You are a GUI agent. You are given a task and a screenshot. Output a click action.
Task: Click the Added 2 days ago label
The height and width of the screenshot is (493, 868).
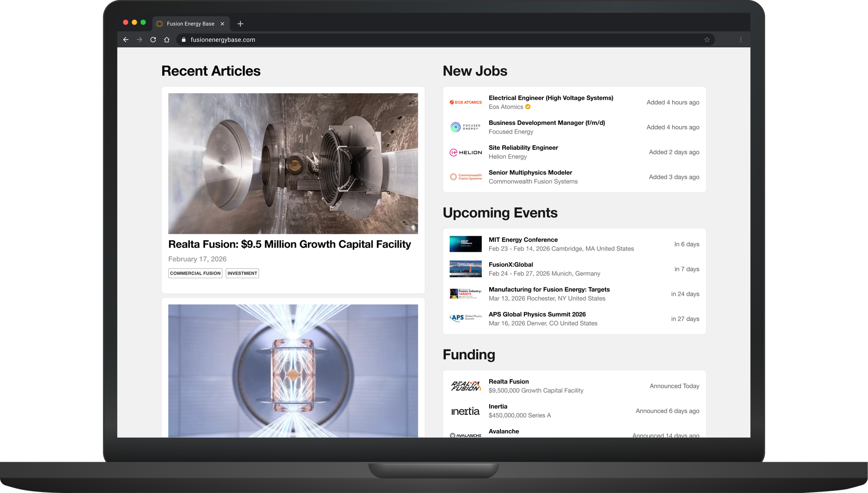(674, 152)
